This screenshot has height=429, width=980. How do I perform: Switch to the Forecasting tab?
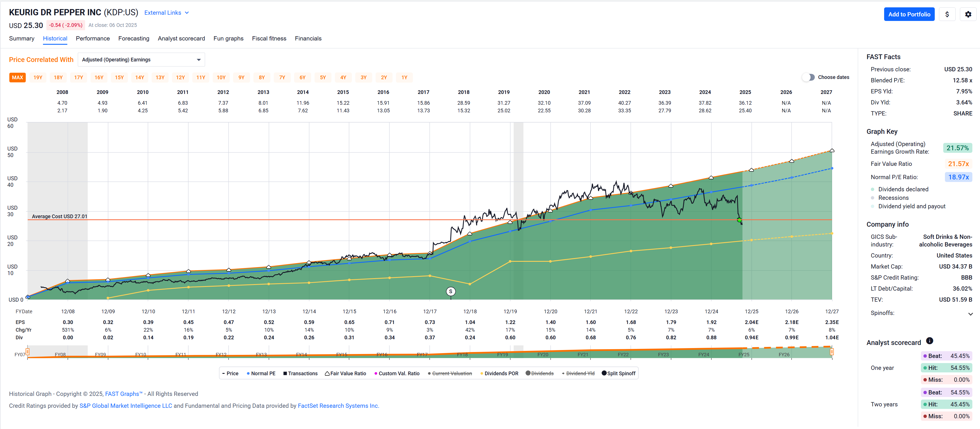pos(133,38)
